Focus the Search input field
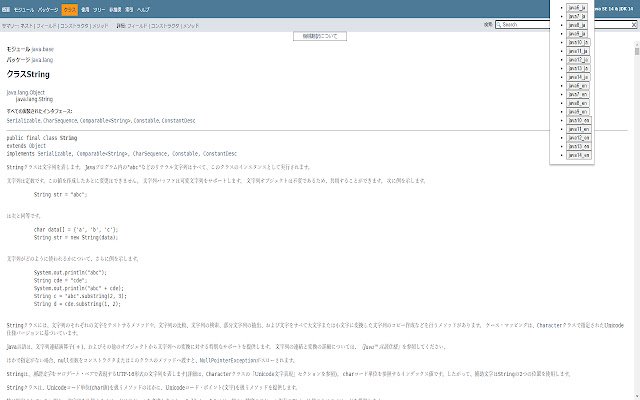The height and width of the screenshot is (400, 640). 567,25
